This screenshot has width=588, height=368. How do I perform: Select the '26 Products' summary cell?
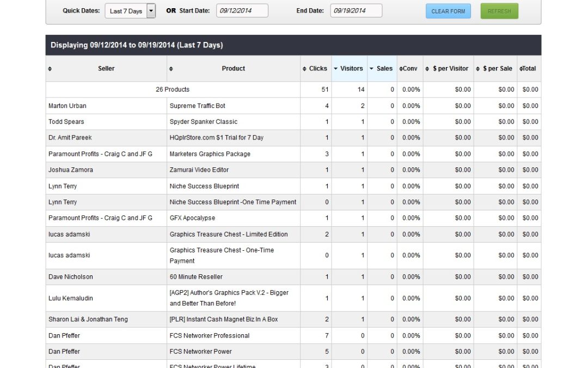click(x=173, y=89)
